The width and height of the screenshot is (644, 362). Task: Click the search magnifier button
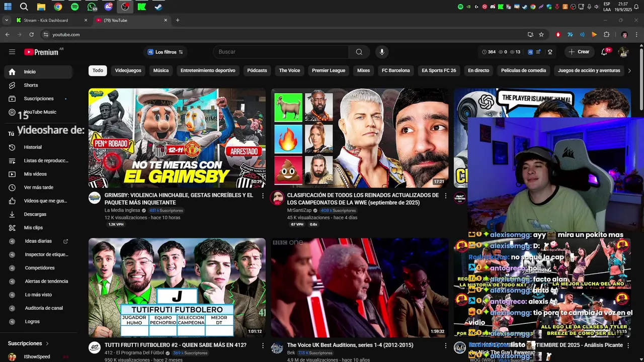(359, 52)
